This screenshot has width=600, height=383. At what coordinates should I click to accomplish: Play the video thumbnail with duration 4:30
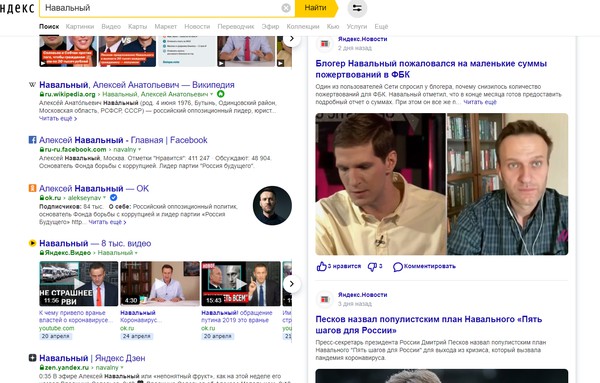pos(160,284)
